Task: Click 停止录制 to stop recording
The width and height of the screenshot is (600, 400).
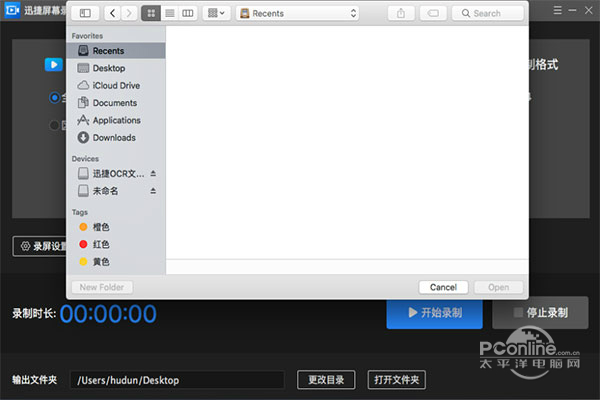Action: click(540, 313)
